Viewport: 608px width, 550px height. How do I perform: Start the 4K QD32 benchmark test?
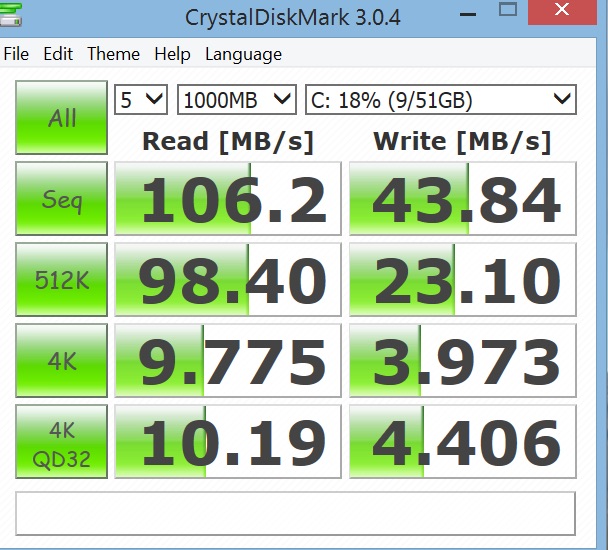point(61,442)
